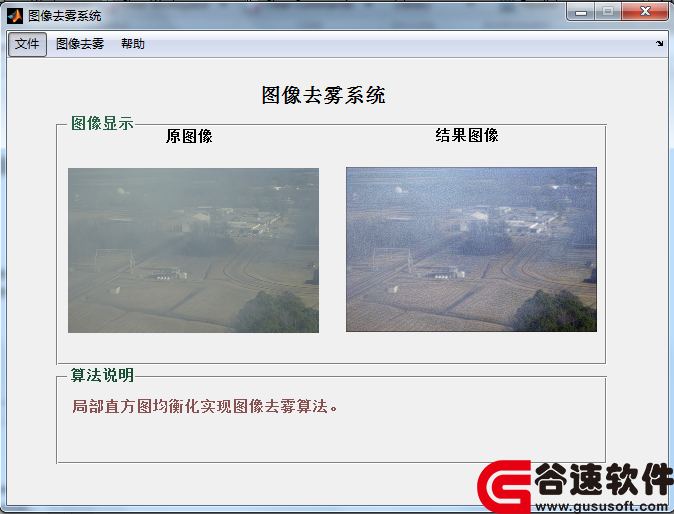Maximize the 图像去雾系统 window
The width and height of the screenshot is (674, 514).
[608, 12]
